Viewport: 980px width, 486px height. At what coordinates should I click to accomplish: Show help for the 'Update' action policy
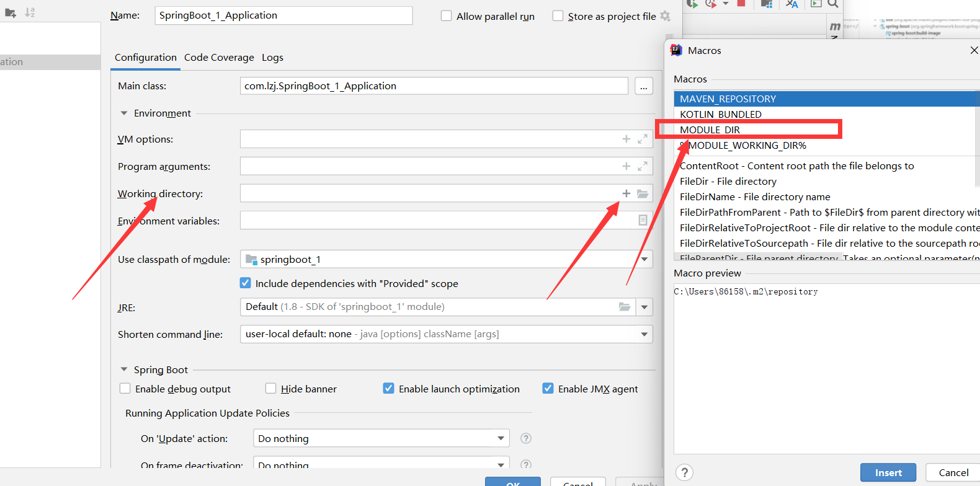[x=526, y=438]
